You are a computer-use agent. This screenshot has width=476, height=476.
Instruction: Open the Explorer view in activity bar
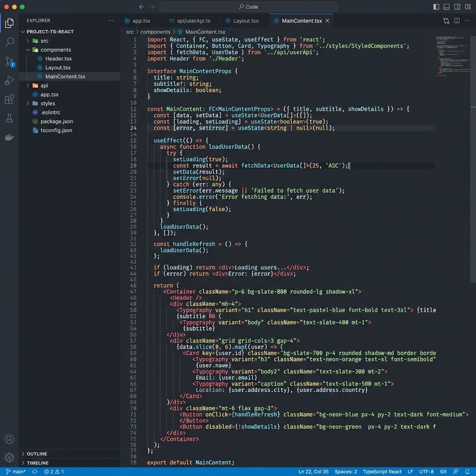[9, 23]
